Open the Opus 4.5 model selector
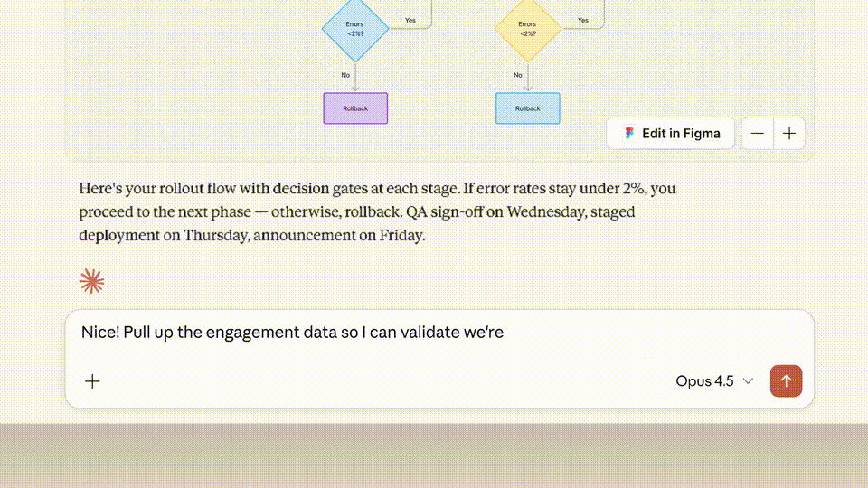Screen dimensions: 868x488 pyautogui.click(x=704, y=381)
